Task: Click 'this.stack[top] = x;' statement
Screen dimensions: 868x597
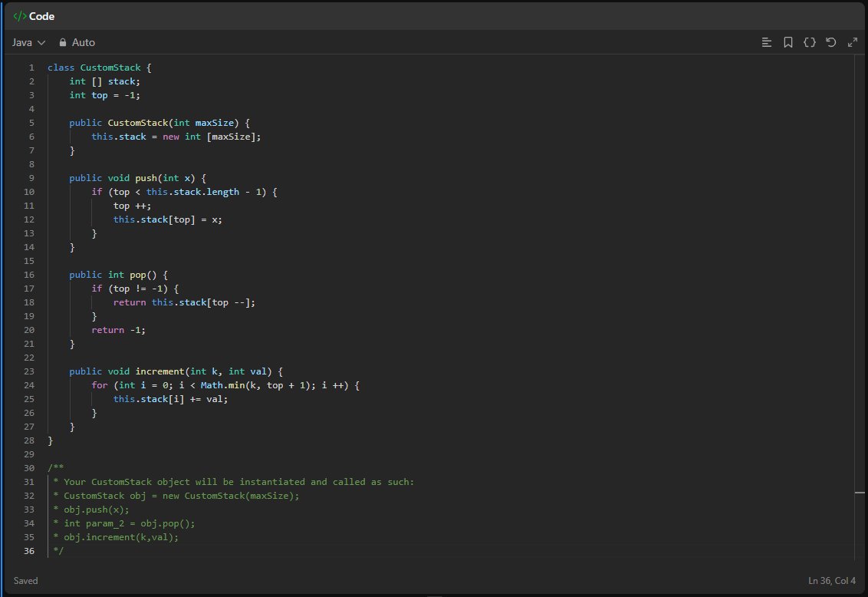Action: [x=168, y=219]
